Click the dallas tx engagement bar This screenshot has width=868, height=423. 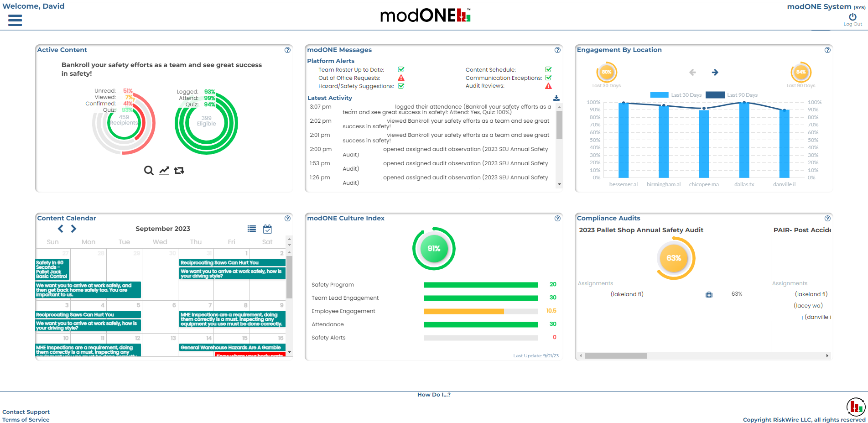coord(744,140)
